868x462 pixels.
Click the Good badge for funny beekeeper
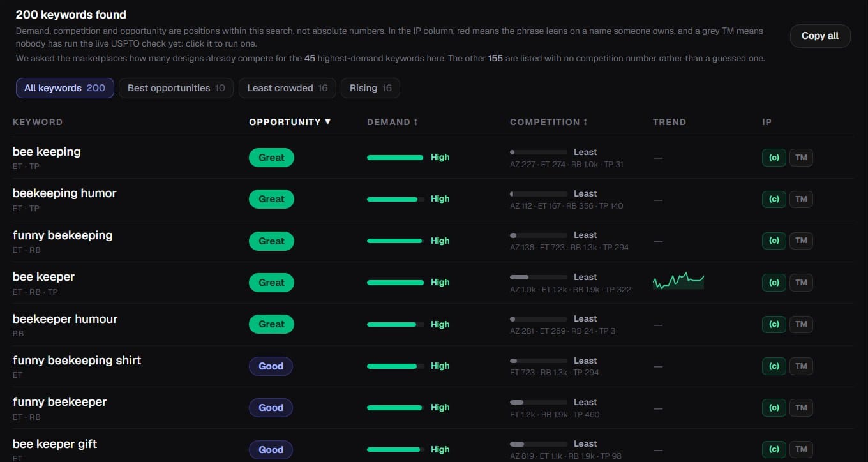(x=271, y=408)
